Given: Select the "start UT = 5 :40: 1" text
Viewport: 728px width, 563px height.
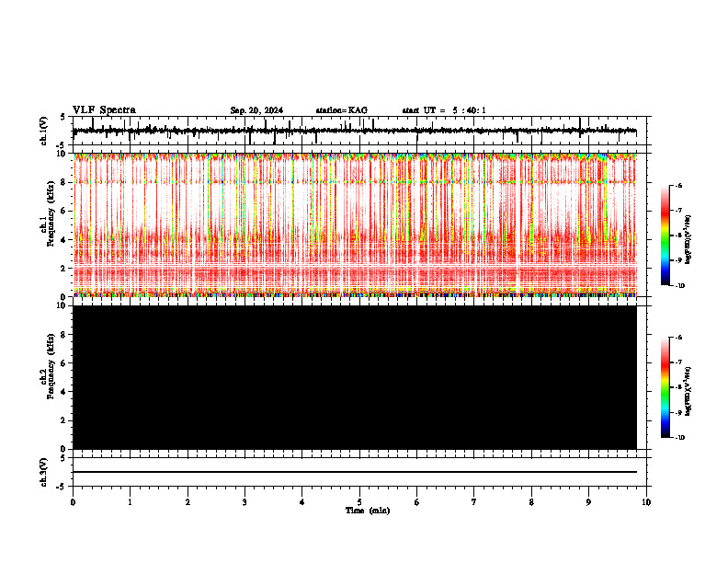Looking at the screenshot, I should (444, 110).
